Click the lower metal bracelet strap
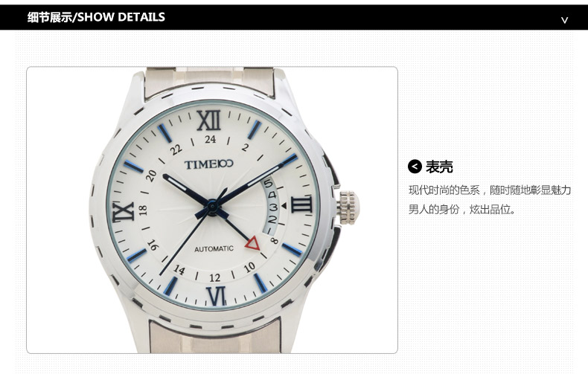 pyautogui.click(x=215, y=336)
